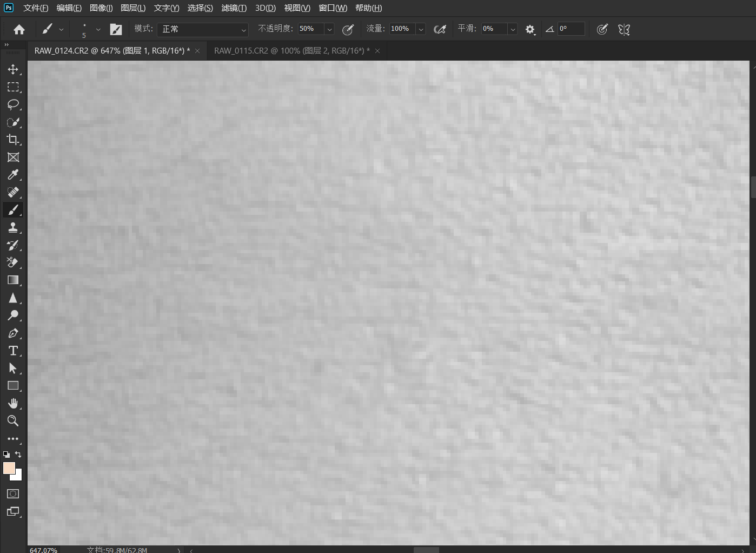
Task: Open the 窗口 menu
Action: (333, 8)
